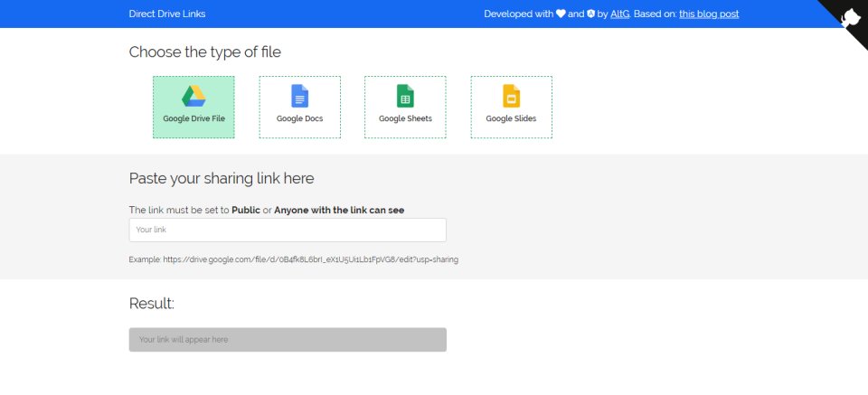Click the white heart icon in header
The image size is (868, 395).
tap(561, 14)
